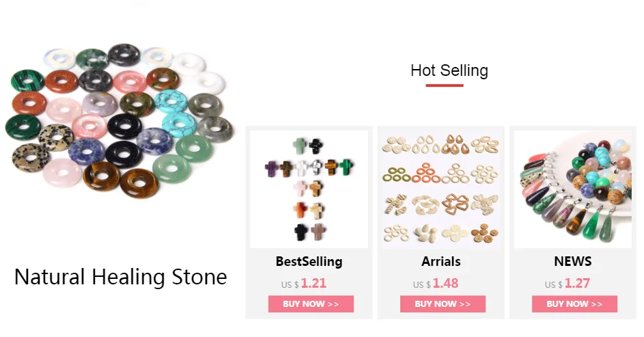This screenshot has width=644, height=337.
Task: Click the donut stones banner image
Action: 119,120
